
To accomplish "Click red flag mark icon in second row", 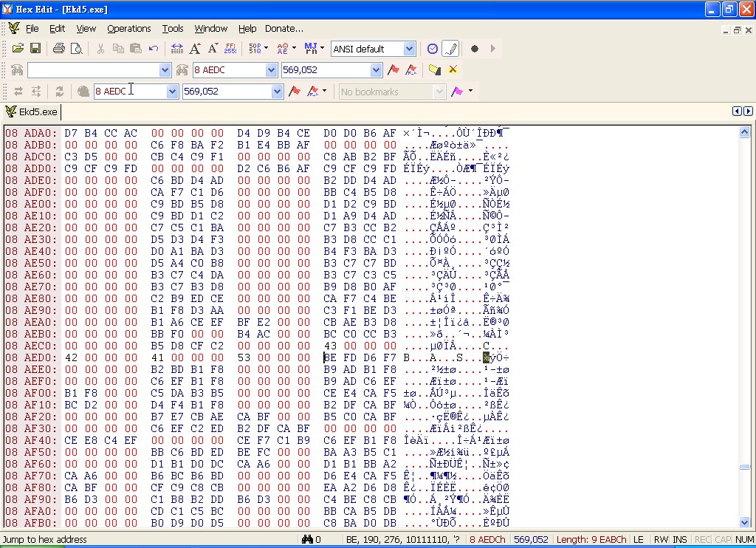I will [394, 70].
